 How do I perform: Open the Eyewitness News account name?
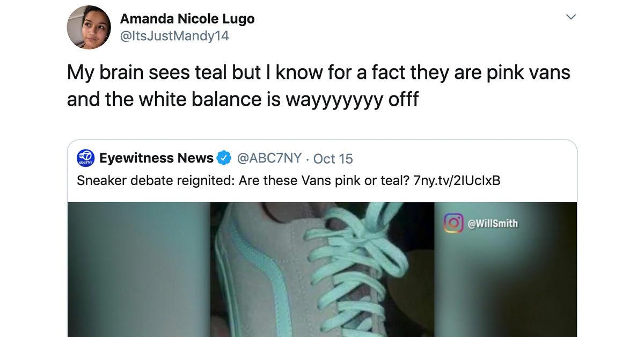click(x=156, y=158)
